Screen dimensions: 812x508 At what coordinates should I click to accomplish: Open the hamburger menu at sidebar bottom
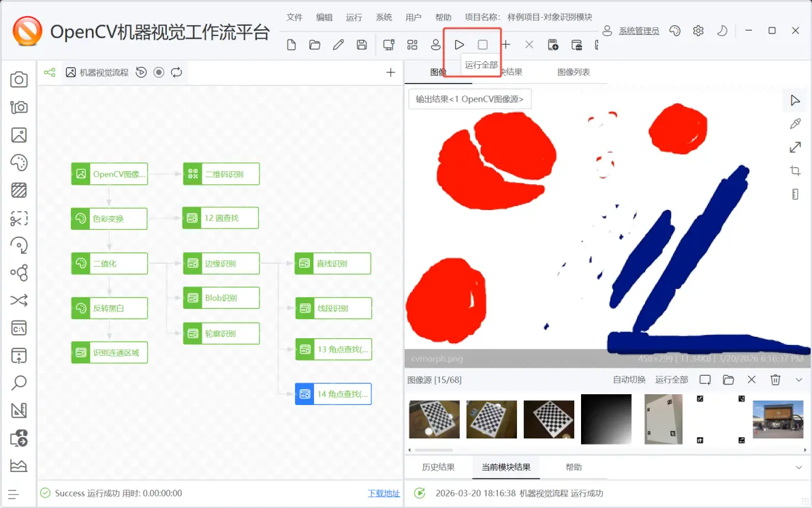(14, 494)
